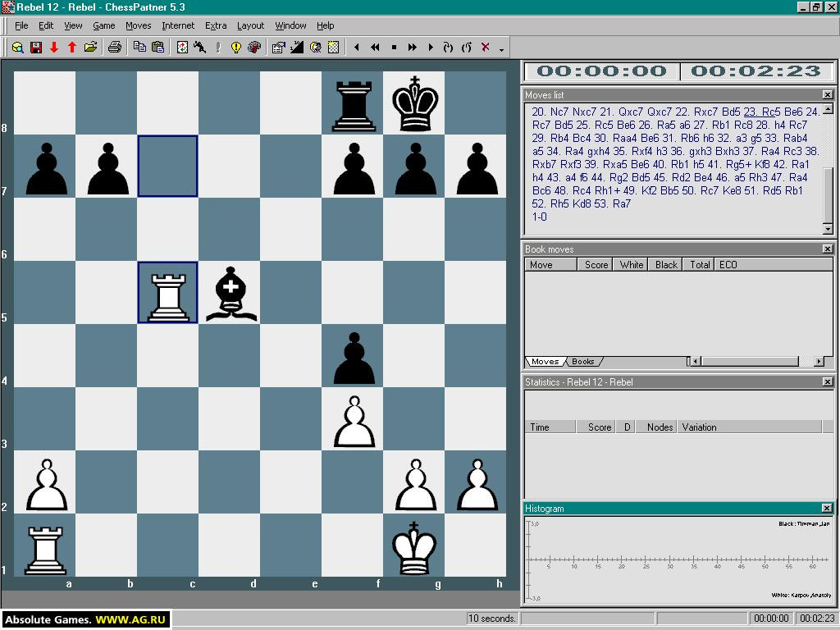Click the square stop button
Viewport: 840px width, 630px height.
tap(394, 47)
